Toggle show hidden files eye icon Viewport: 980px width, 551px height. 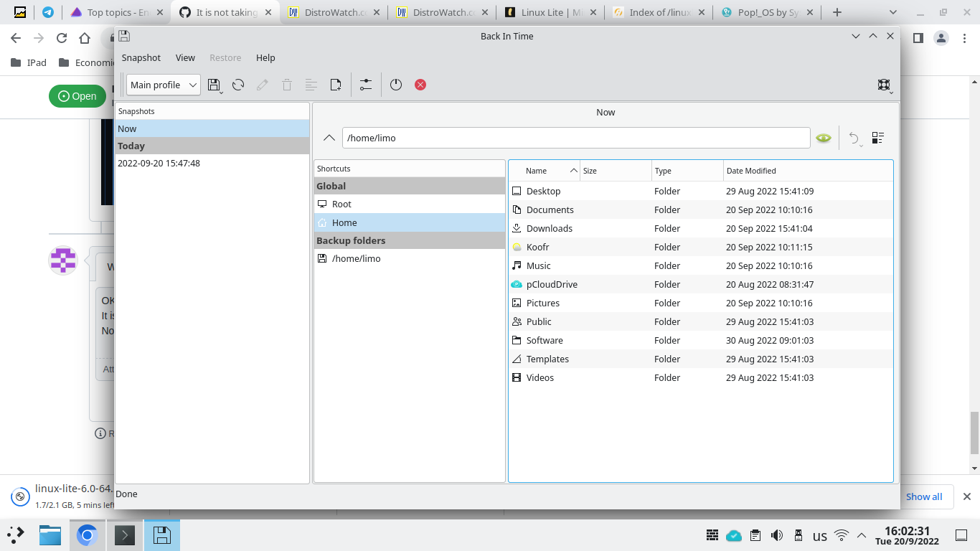coord(824,138)
